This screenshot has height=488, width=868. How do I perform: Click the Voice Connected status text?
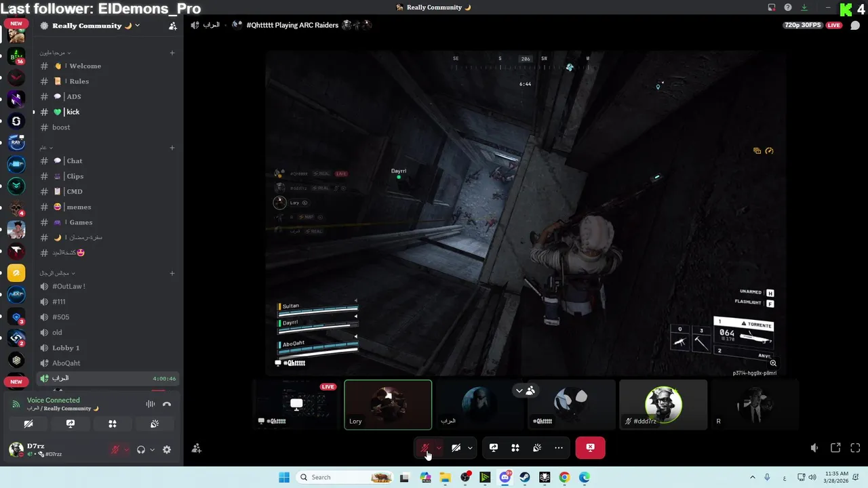pyautogui.click(x=54, y=400)
